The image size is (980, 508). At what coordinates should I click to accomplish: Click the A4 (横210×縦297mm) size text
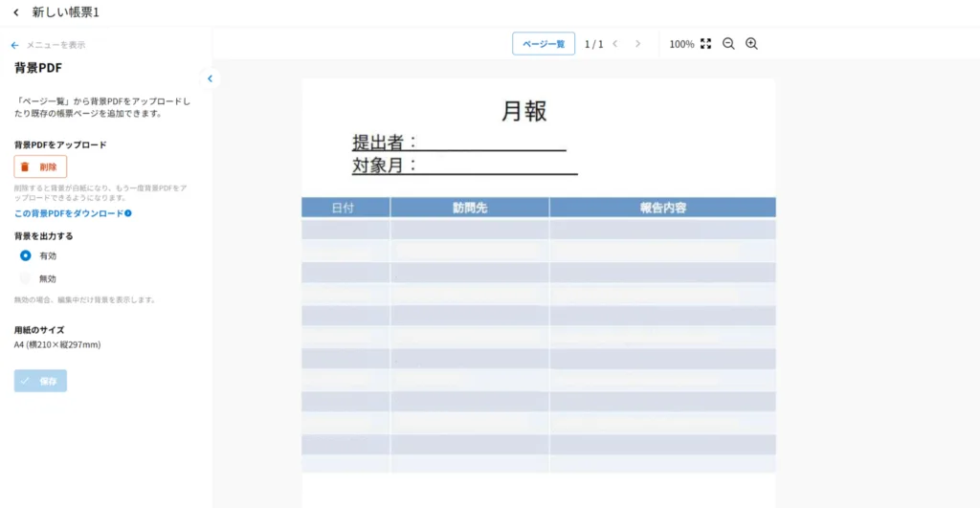(x=57, y=344)
